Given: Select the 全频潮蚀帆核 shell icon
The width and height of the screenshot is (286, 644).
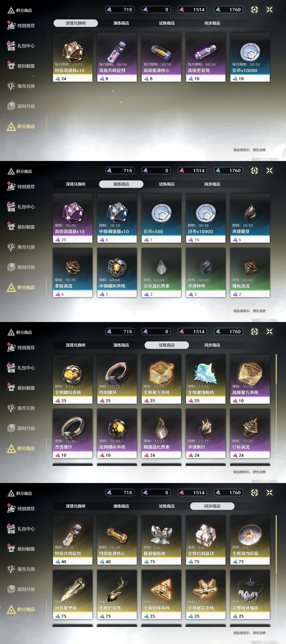Looking at the screenshot, I should 206,374.
